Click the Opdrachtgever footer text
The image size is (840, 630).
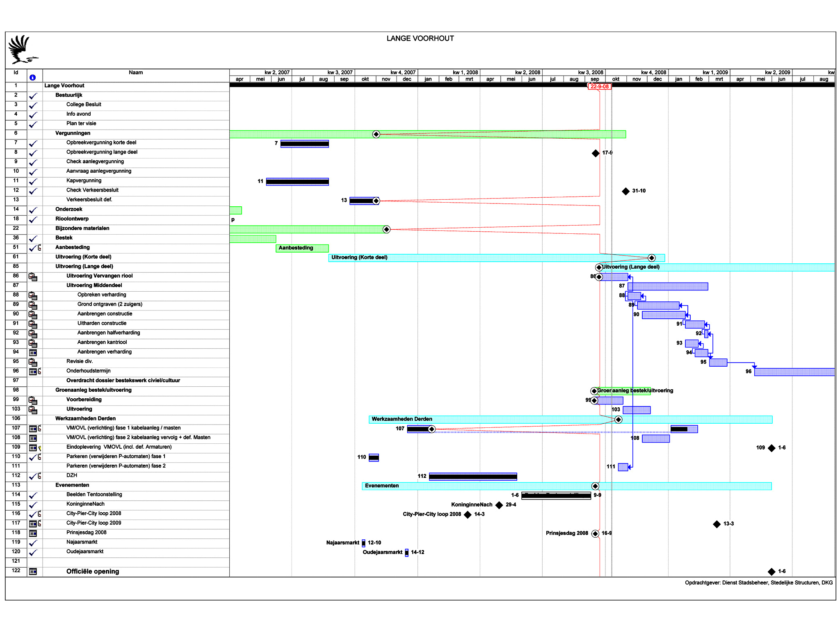(759, 583)
